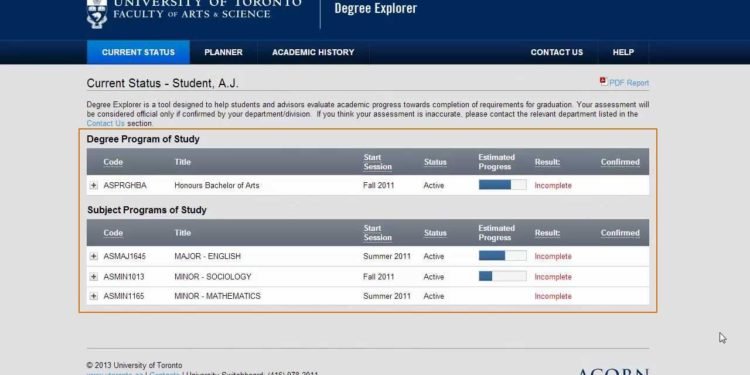Image resolution: width=750 pixels, height=375 pixels.
Task: Click Incomplete result for MINOR - SOCIOLOGY
Action: point(553,277)
